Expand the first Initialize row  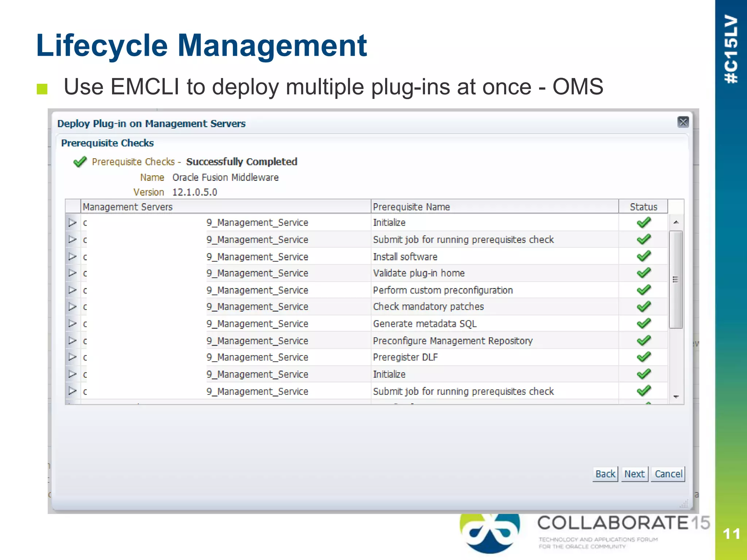[73, 222]
